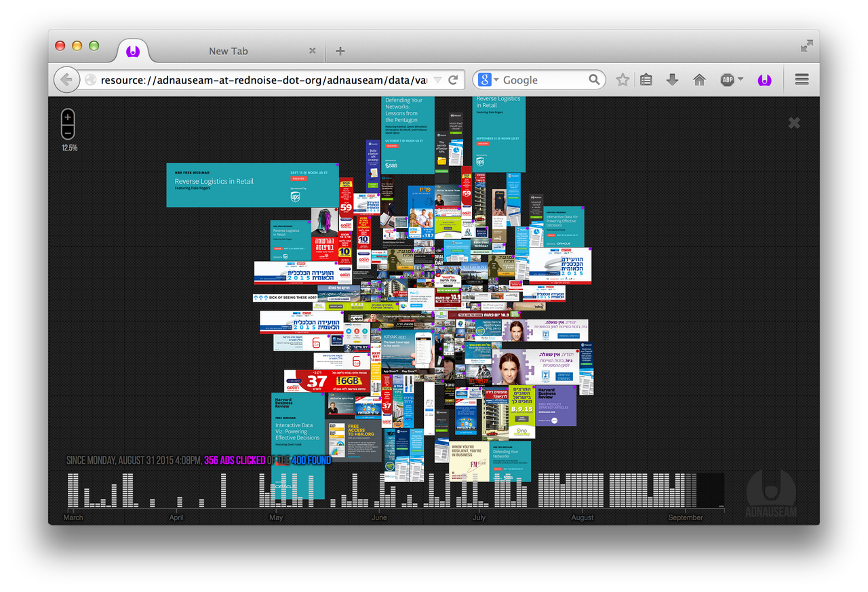
Task: Go back using the browser back arrow
Action: coord(66,79)
